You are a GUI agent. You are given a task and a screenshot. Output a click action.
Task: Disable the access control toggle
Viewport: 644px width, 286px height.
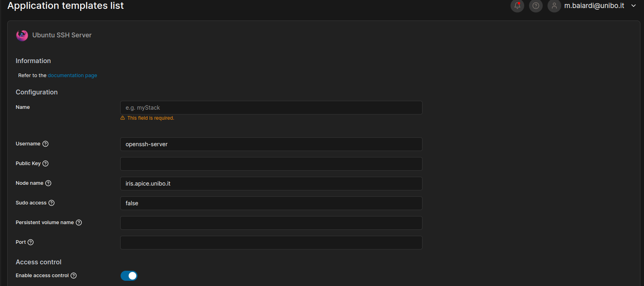point(129,276)
